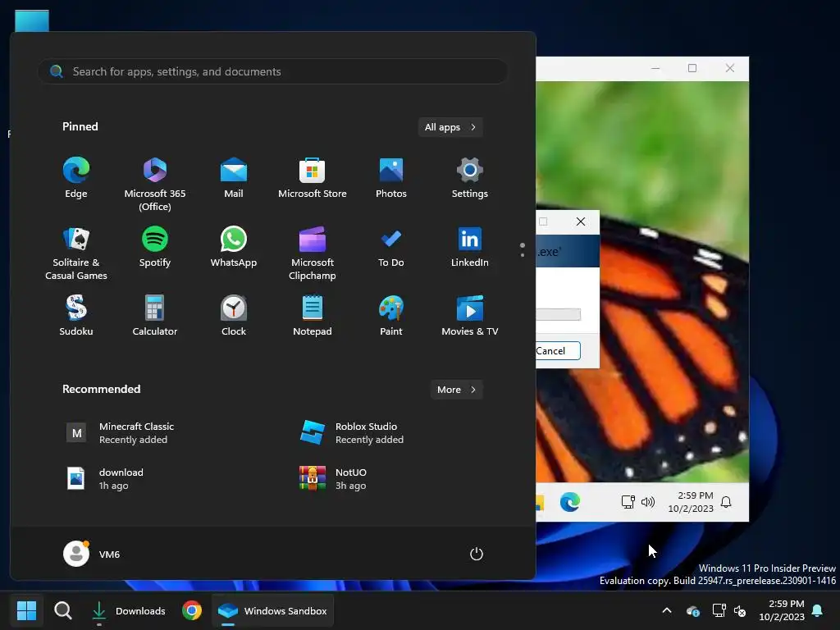Screen dimensions: 840x630
Task: Go to next pinned apps page
Action: tap(523, 255)
